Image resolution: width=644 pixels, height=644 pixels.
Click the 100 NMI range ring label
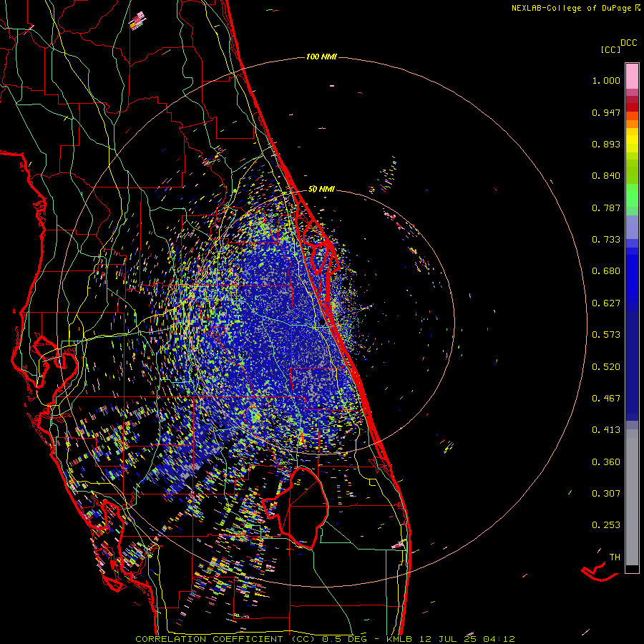(321, 57)
